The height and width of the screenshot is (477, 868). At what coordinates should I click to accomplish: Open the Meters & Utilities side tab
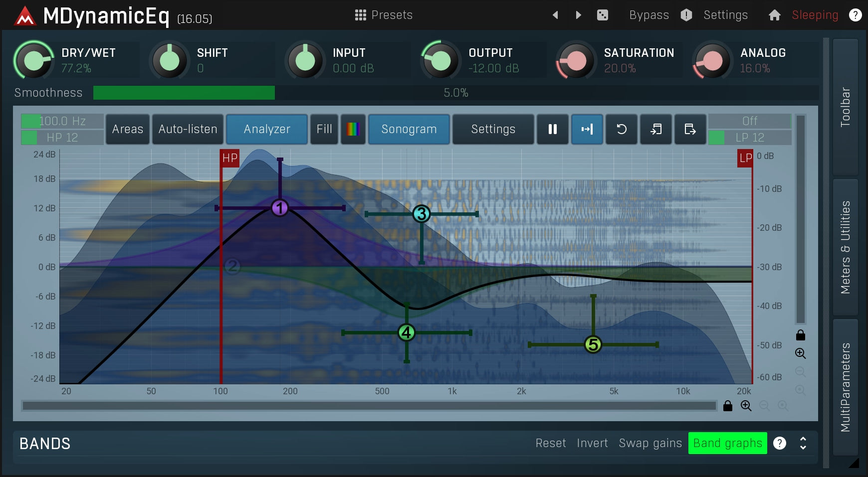[845, 247]
